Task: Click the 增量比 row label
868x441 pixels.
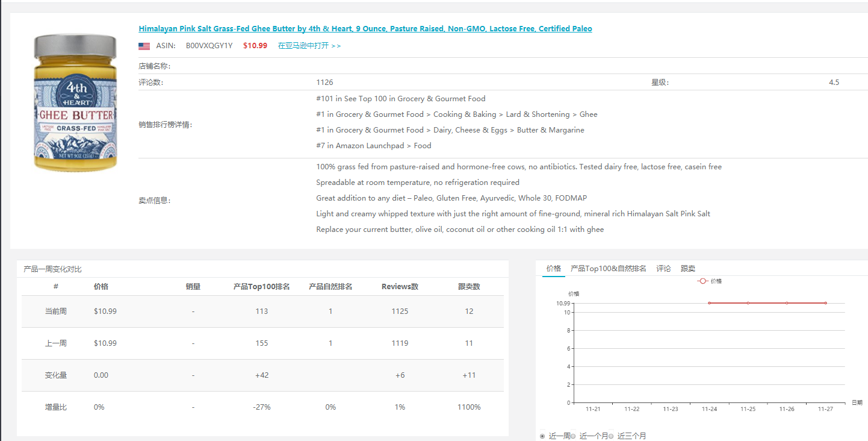Action: tap(56, 407)
